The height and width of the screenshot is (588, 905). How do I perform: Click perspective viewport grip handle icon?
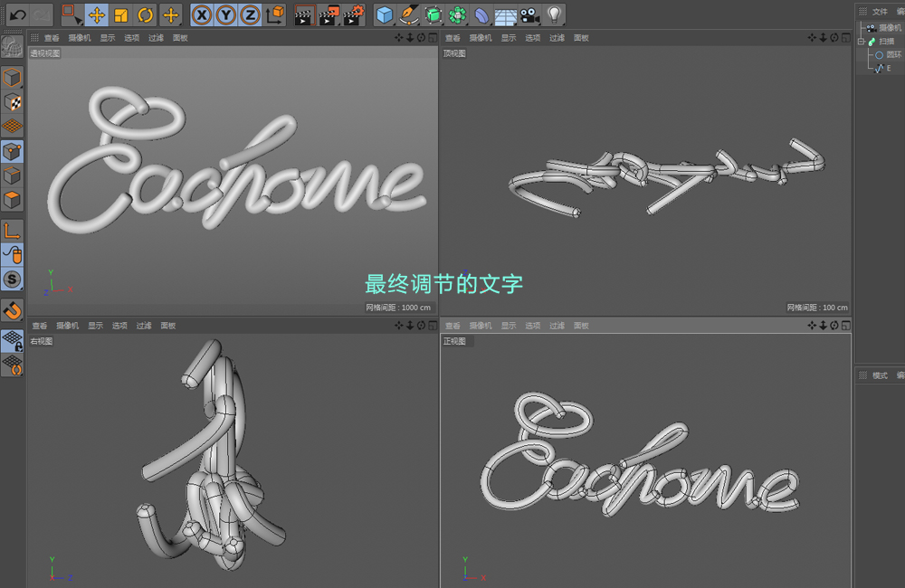point(34,37)
